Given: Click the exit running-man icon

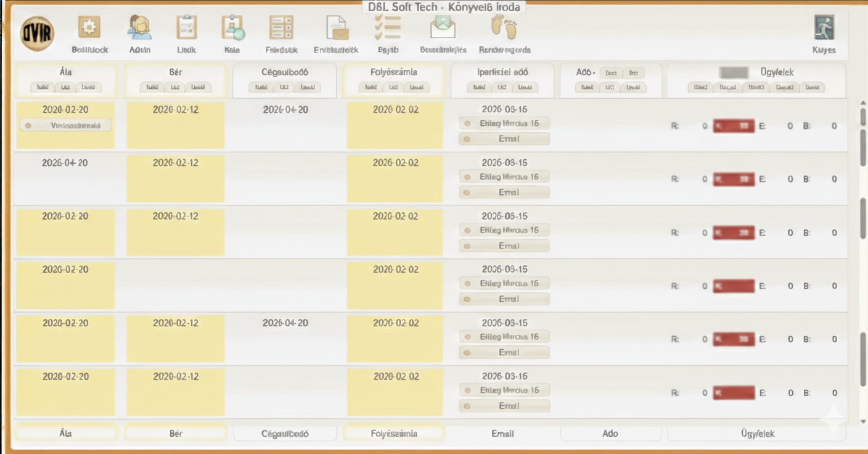Looking at the screenshot, I should coord(824,28).
